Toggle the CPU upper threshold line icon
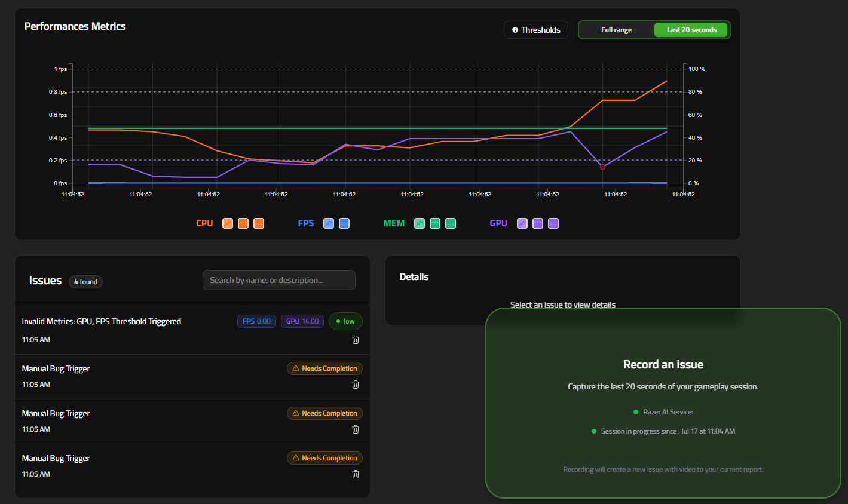This screenshot has width=848, height=504. [243, 223]
